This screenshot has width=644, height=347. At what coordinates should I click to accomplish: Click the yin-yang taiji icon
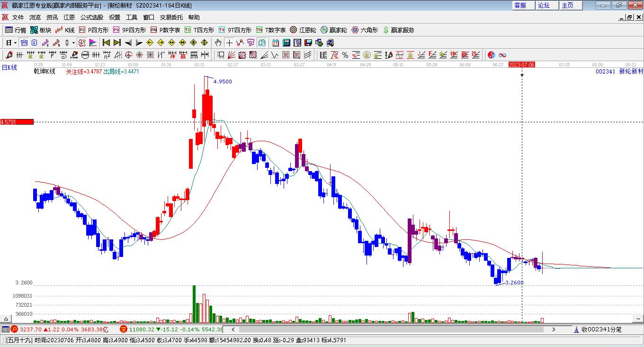tap(492, 55)
